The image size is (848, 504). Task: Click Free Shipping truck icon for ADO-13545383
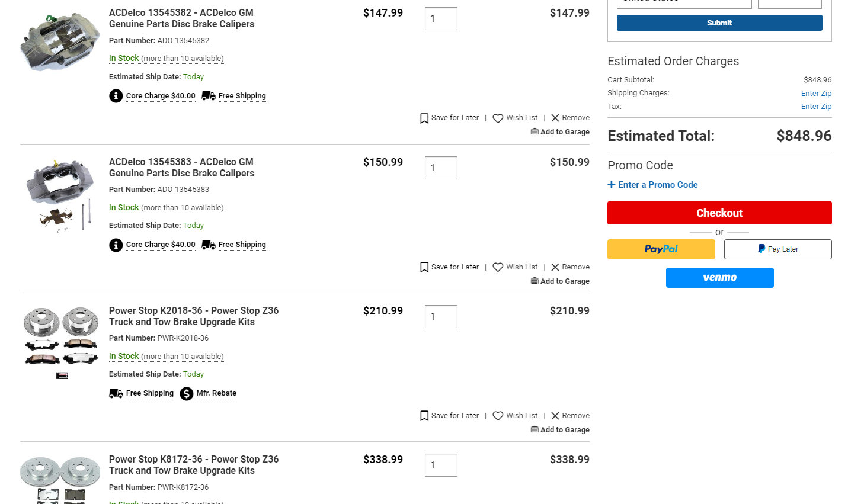[209, 245]
